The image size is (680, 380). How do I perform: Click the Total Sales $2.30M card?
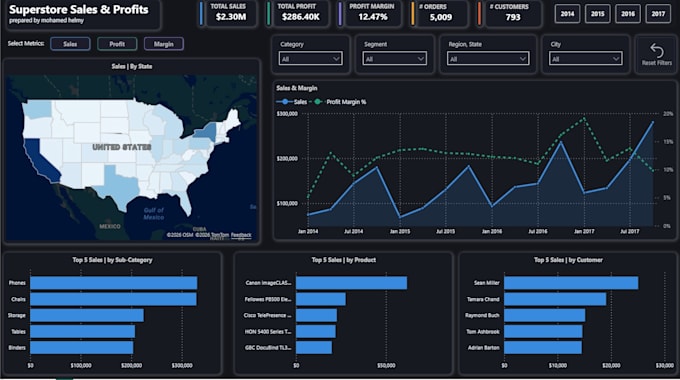(229, 13)
